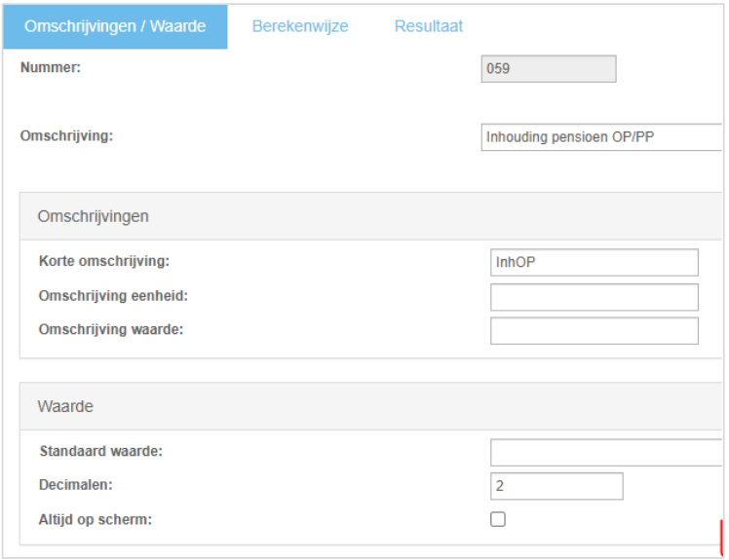Click the Omschrijvingen section header
729x560 pixels.
pos(371,216)
